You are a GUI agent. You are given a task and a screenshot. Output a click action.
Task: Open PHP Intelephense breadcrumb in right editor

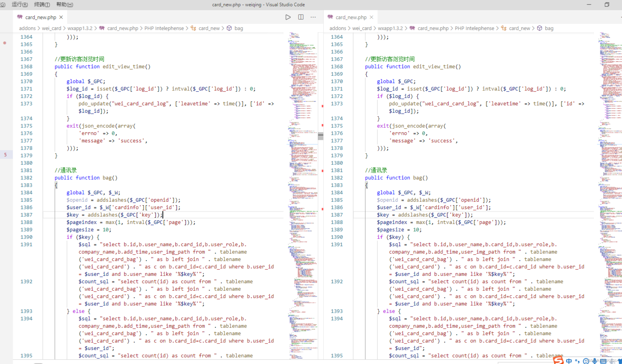[x=474, y=28]
